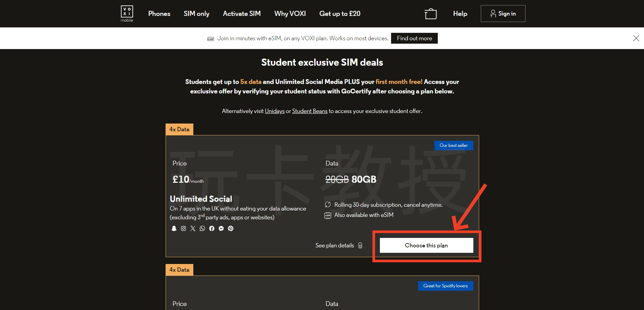Image resolution: width=644 pixels, height=310 pixels.
Task: Click the Messenger icon in Unlimited Social
Action: pos(221,228)
